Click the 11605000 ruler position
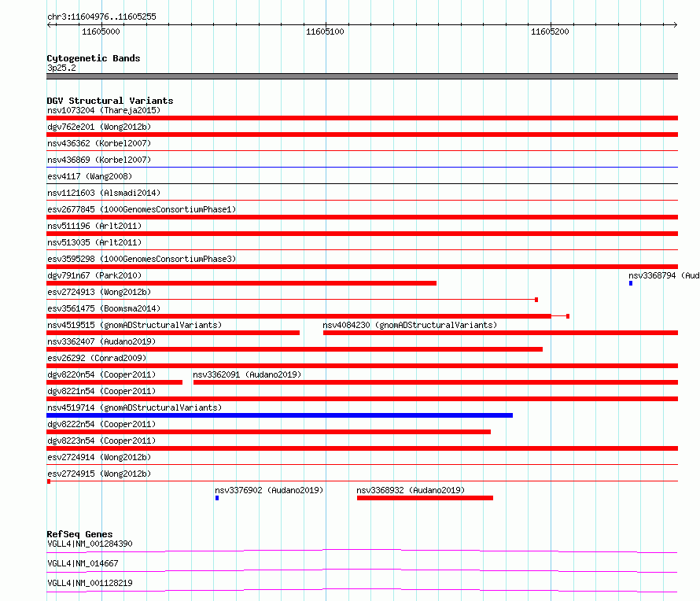Image resolution: width=700 pixels, height=601 pixels. click(101, 31)
